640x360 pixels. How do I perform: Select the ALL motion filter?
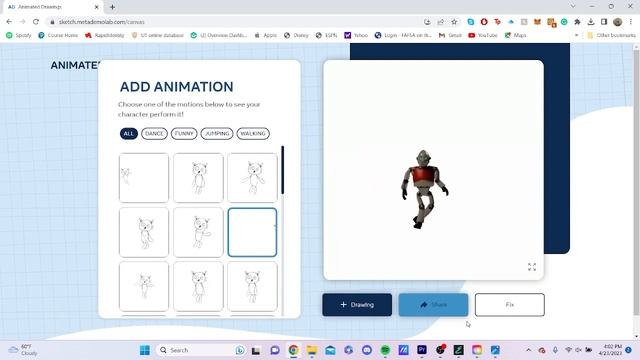point(129,133)
